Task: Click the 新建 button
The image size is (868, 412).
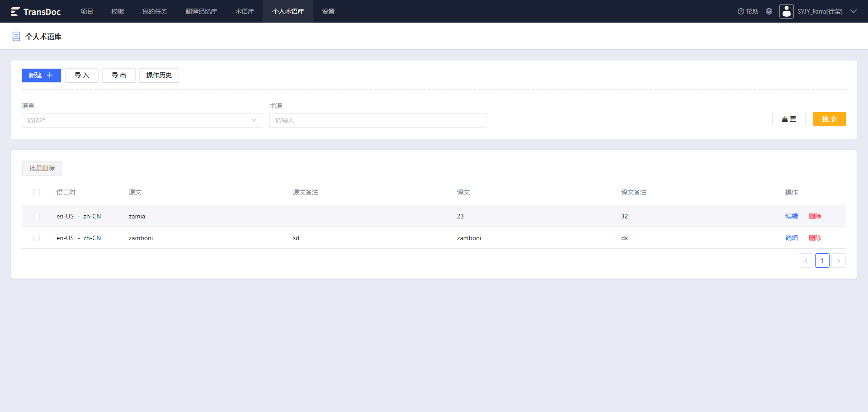Action: coord(42,76)
